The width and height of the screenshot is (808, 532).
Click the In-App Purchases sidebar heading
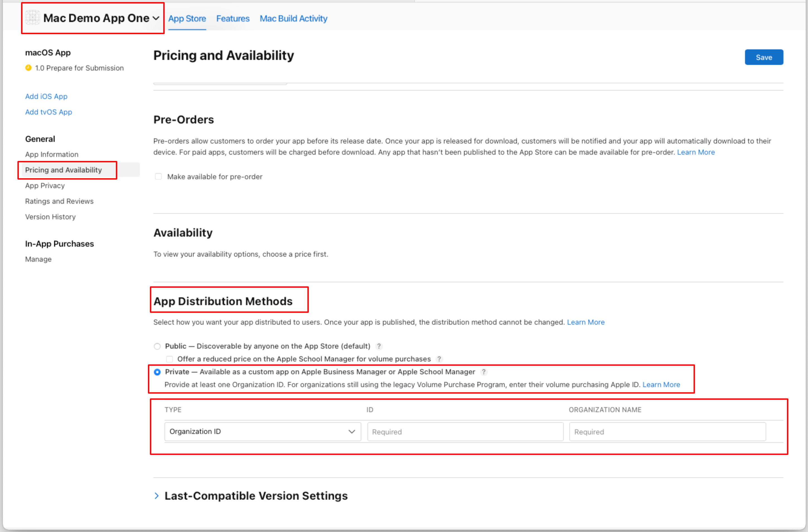click(59, 244)
